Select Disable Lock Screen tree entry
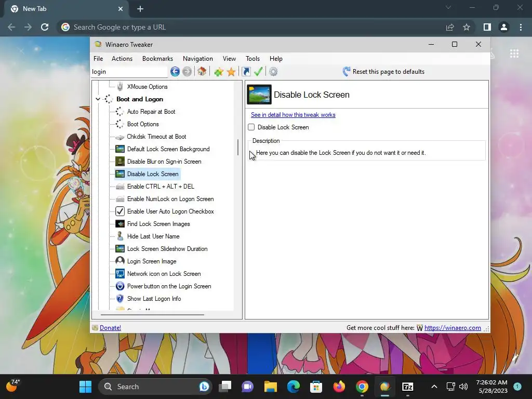Viewport: 532px width, 399px height. click(153, 174)
